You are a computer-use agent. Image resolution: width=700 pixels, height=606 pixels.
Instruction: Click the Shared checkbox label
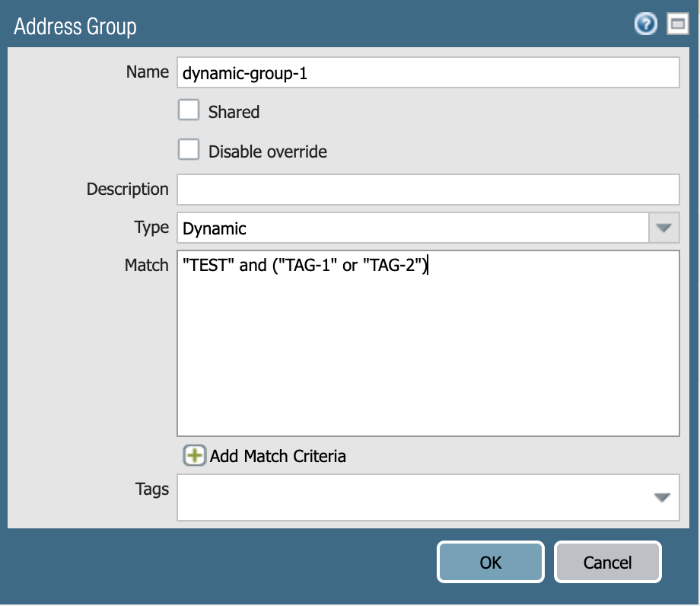(234, 112)
